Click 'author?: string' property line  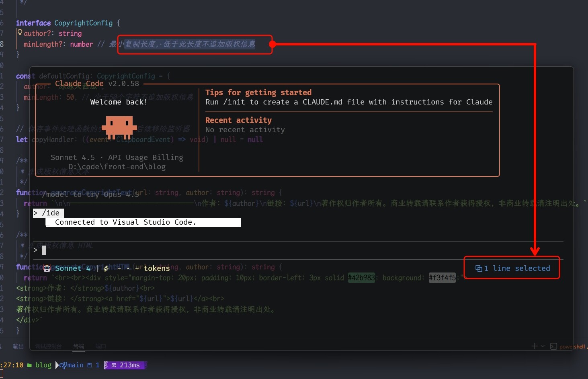pyautogui.click(x=53, y=33)
